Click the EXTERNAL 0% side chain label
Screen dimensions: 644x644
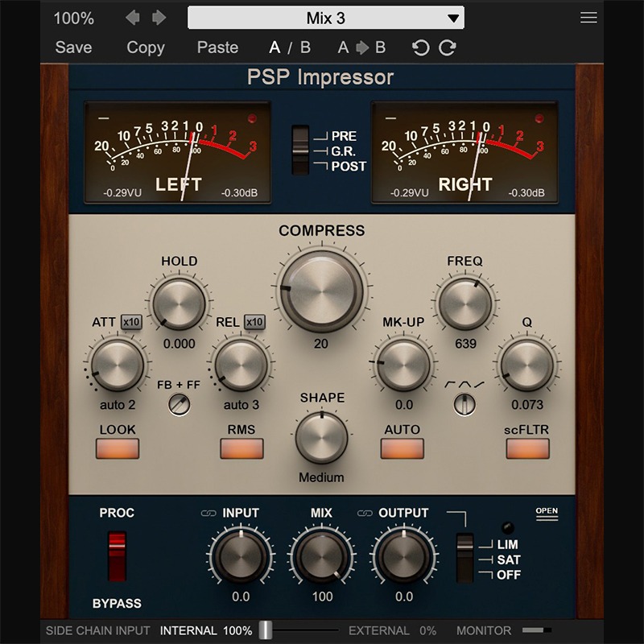click(x=393, y=630)
